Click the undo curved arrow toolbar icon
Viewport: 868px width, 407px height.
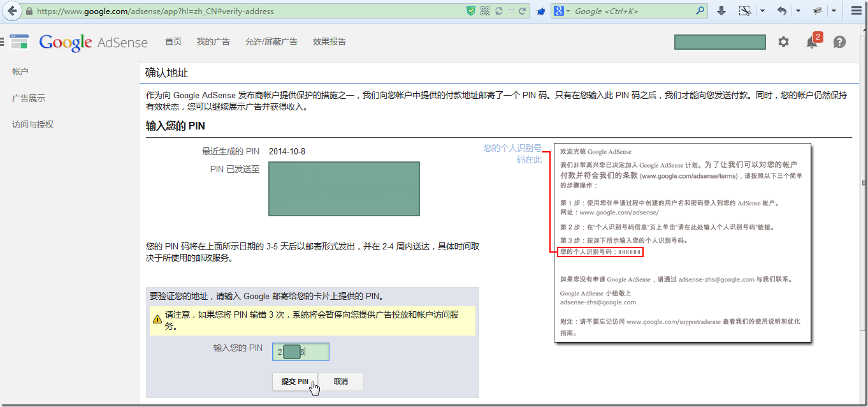pos(782,11)
